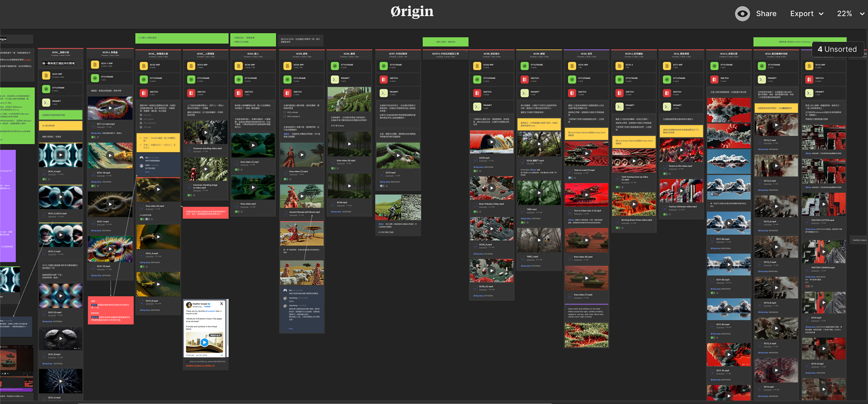Viewport: 868px width, 404px height.
Task: Select the SC09 column header title
Action: (x=539, y=54)
